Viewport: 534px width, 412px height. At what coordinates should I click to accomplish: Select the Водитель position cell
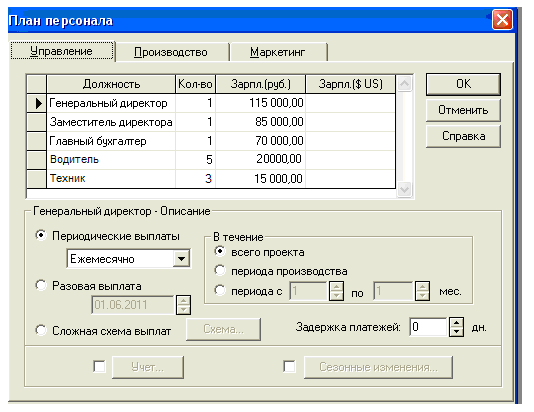tap(111, 159)
